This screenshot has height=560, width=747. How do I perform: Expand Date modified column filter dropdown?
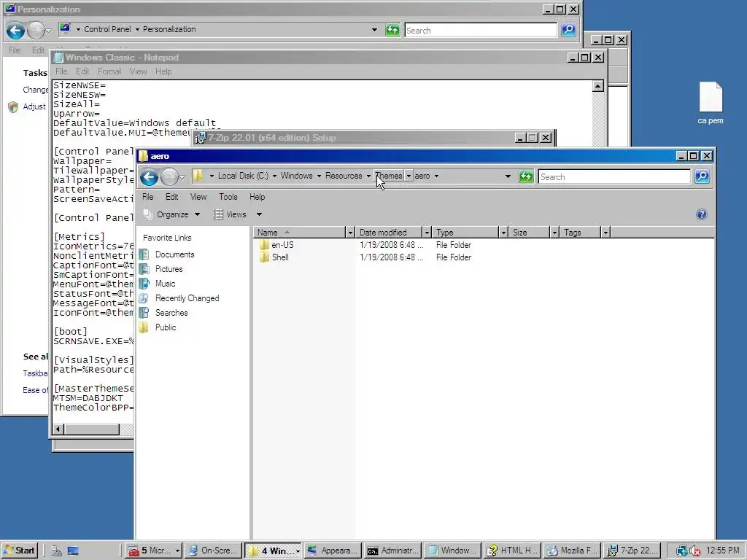(427, 233)
